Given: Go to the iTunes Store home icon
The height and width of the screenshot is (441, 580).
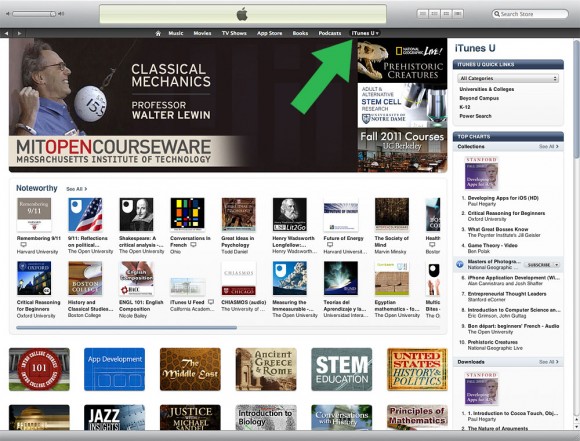Looking at the screenshot, I should coord(158,33).
